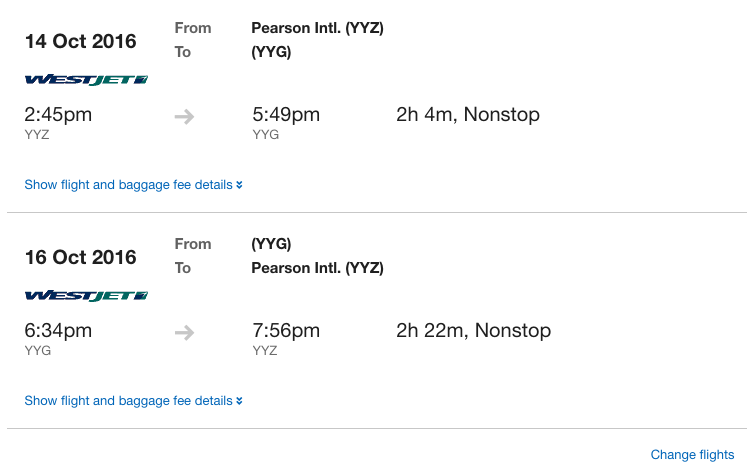Click the 2h 4m, Nonstop duration text
The height and width of the screenshot is (467, 753).
pyautogui.click(x=468, y=114)
